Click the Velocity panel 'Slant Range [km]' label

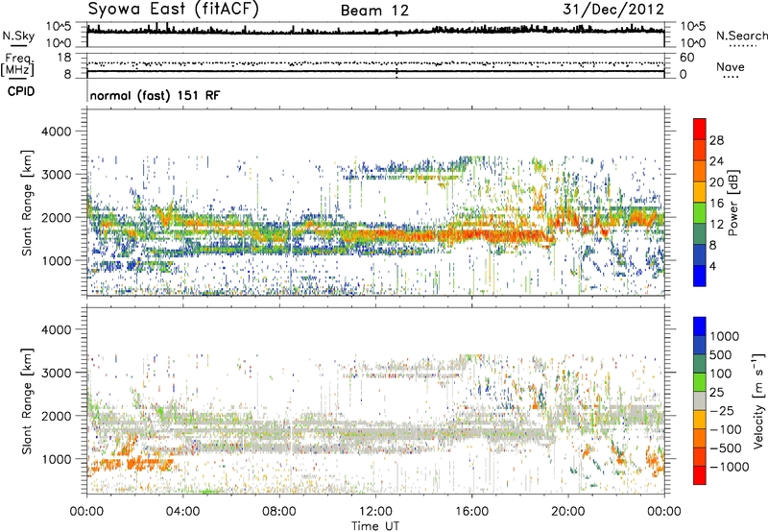(x=27, y=400)
